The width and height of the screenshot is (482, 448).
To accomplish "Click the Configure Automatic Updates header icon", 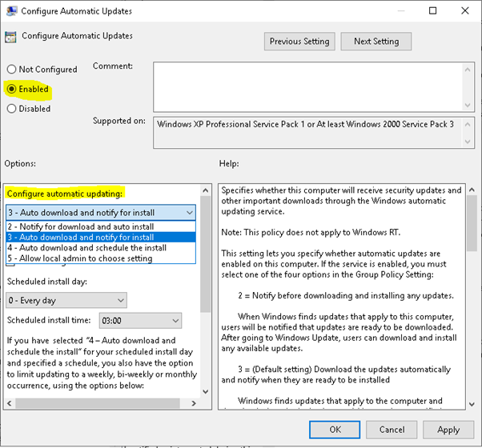I will [10, 37].
